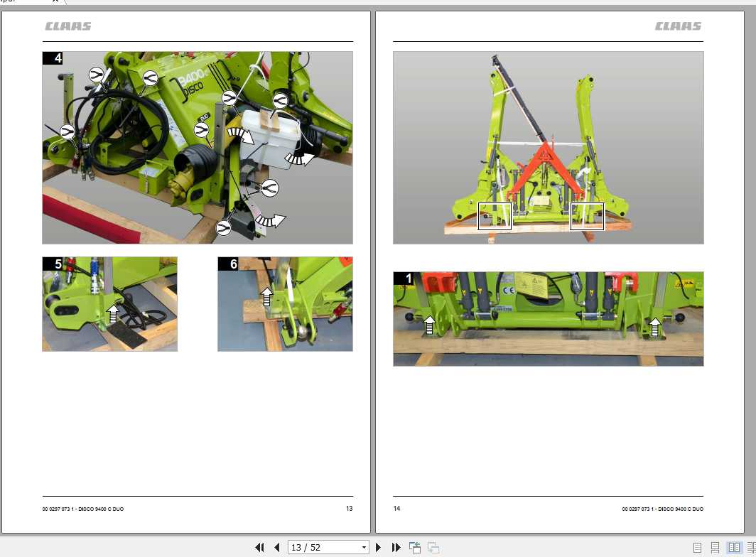Jump to the last page (52)

coord(396,547)
